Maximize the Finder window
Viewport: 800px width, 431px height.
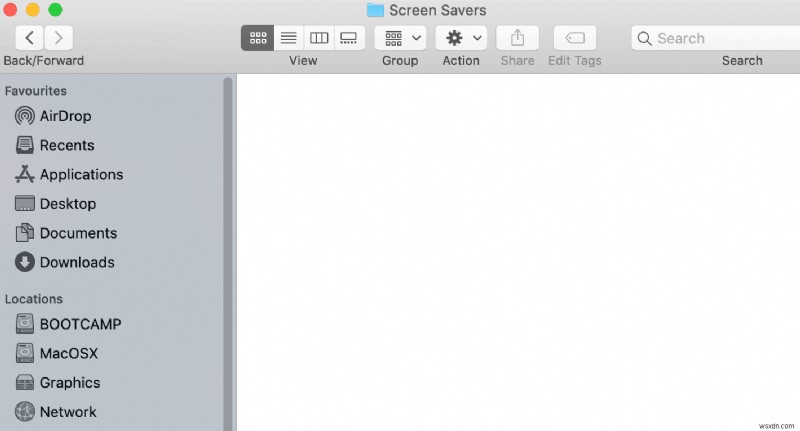pos(55,10)
